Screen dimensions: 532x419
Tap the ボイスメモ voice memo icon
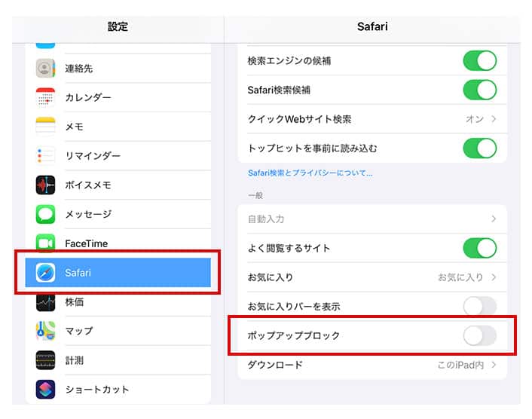pos(46,185)
